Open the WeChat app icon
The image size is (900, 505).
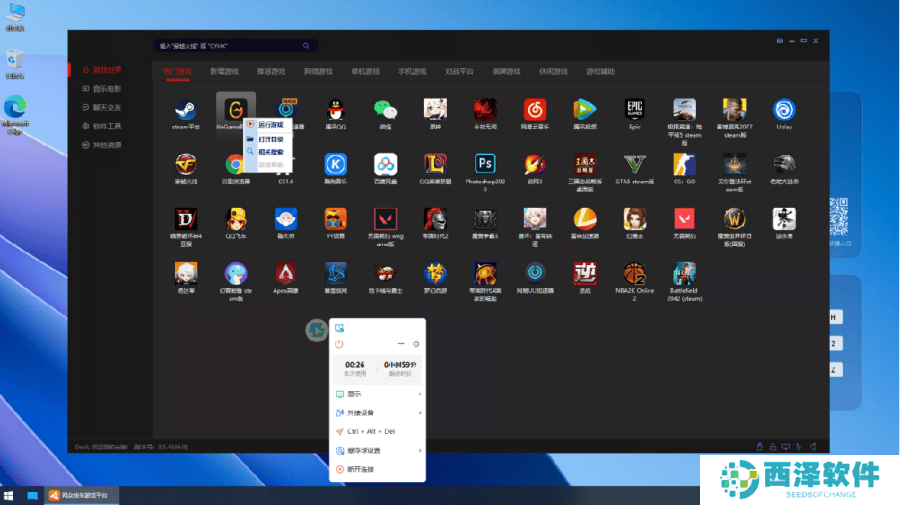pos(385,109)
